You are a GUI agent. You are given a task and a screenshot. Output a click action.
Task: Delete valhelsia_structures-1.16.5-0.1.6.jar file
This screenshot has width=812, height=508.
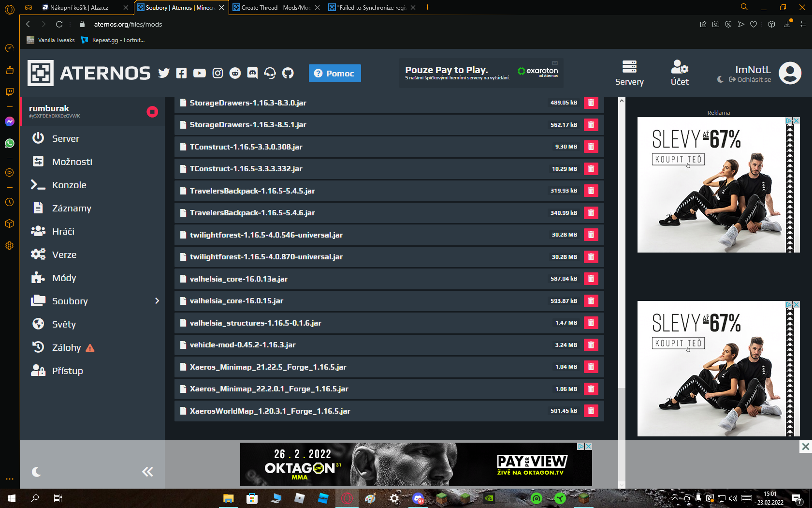(x=591, y=323)
